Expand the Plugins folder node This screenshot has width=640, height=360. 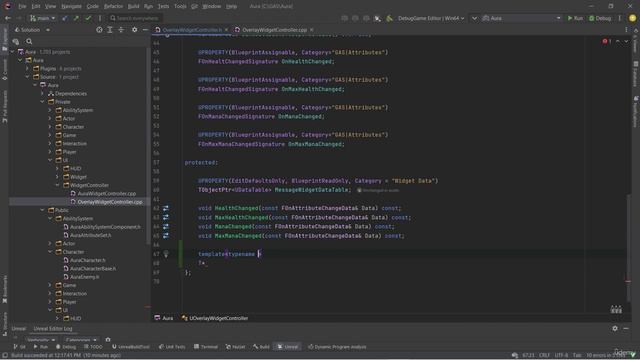pyautogui.click(x=28, y=69)
